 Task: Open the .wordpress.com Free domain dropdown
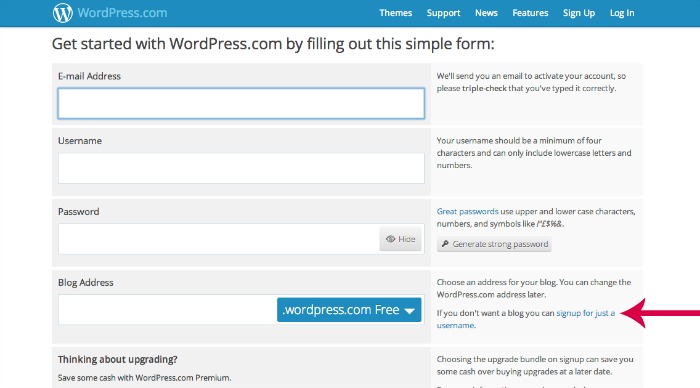coord(349,309)
